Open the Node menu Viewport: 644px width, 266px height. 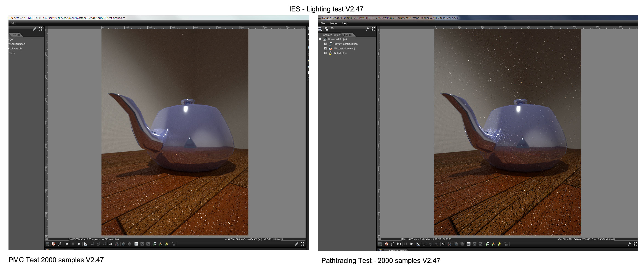333,23
